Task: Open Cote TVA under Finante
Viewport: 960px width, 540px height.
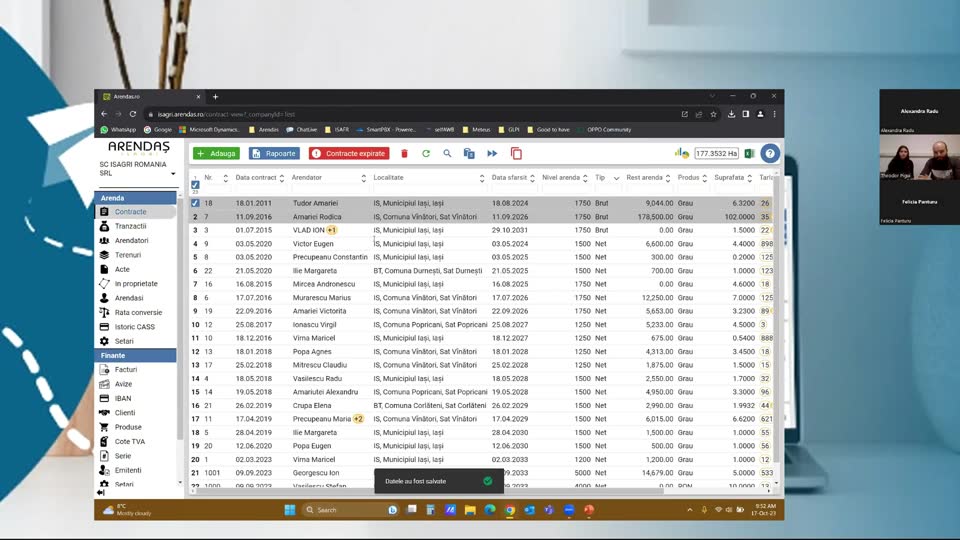Action: click(x=130, y=441)
